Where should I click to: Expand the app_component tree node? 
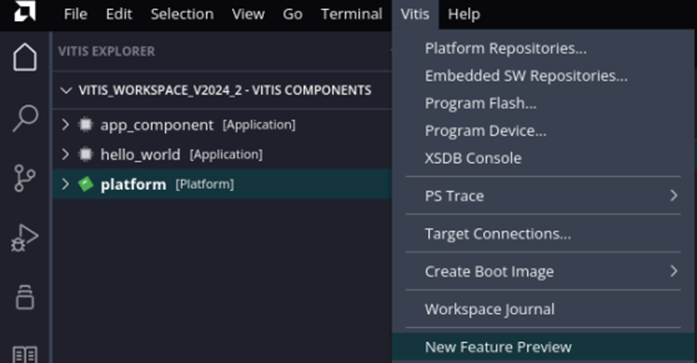pyautogui.click(x=65, y=125)
